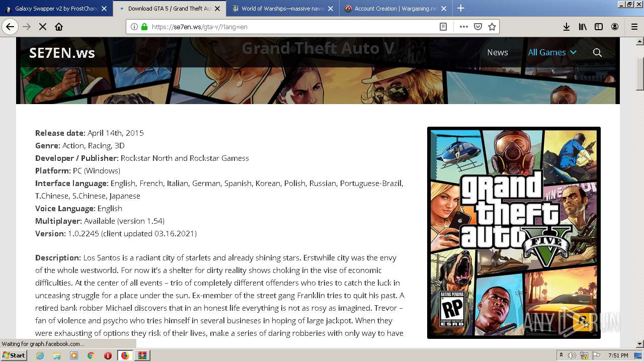Click the Version 1.0.2245 text line

click(116, 234)
